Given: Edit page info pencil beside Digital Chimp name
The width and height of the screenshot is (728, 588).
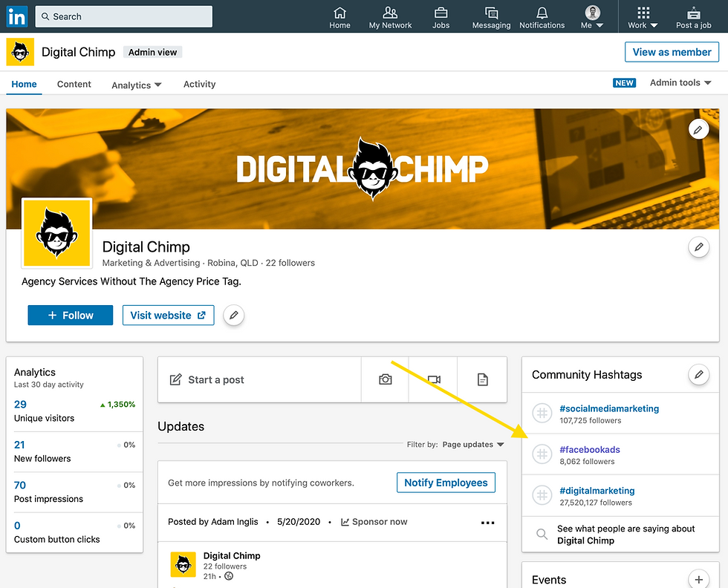Looking at the screenshot, I should pyautogui.click(x=698, y=247).
